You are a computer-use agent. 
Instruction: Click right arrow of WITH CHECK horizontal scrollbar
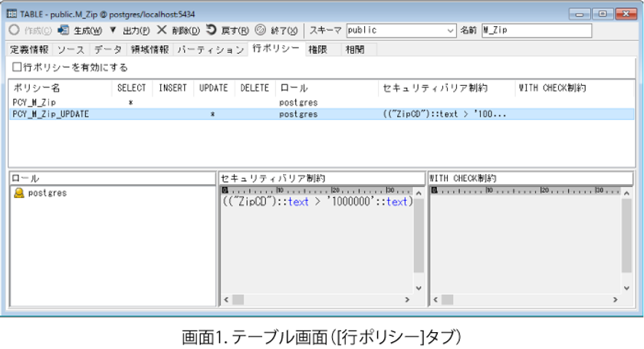pos(615,300)
